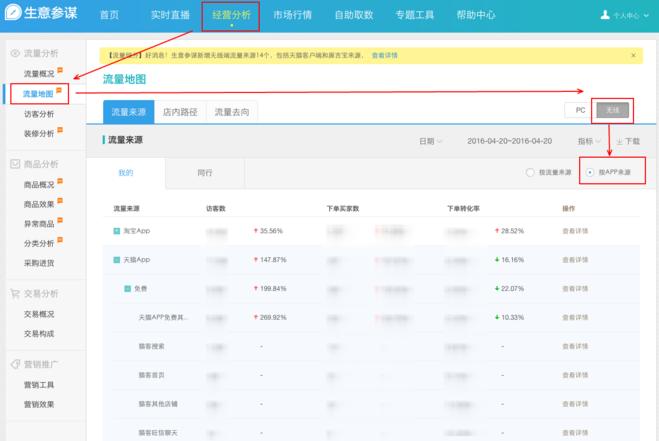Open the 指标 dropdown
Image resolution: width=659 pixels, height=441 pixels.
(589, 141)
